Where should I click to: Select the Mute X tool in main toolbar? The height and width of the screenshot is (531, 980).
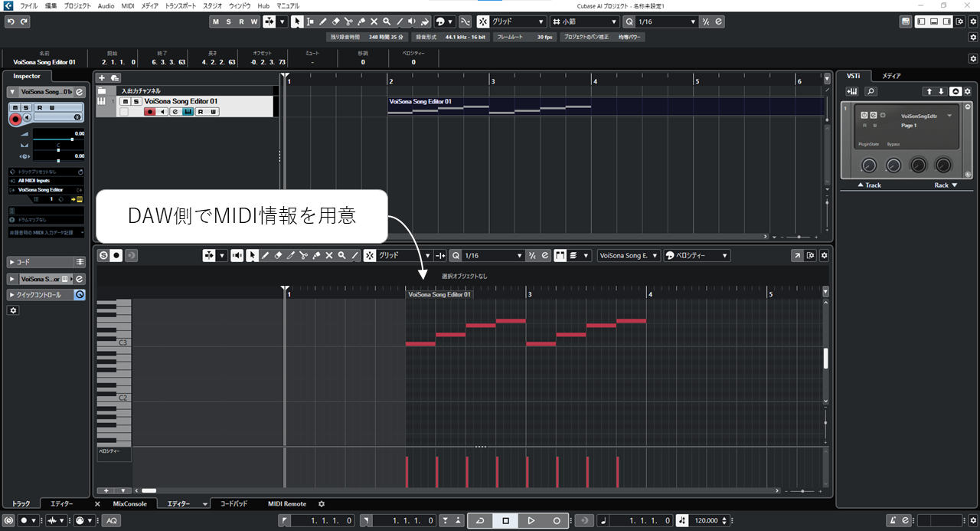pos(374,21)
